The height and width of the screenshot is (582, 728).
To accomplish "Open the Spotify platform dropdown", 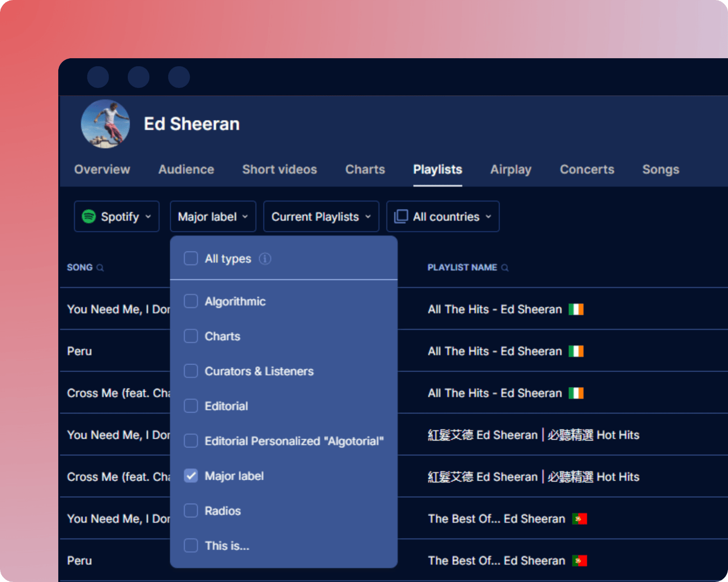I will tap(116, 217).
